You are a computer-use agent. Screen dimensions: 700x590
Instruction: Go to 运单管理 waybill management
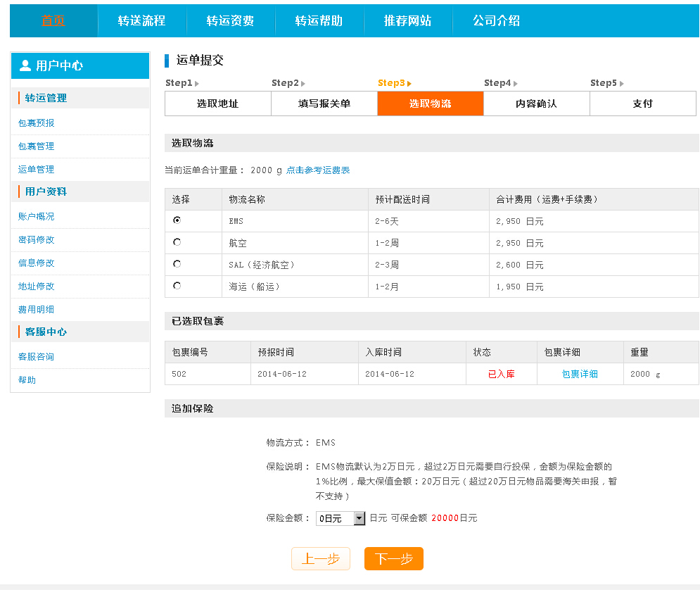point(35,169)
